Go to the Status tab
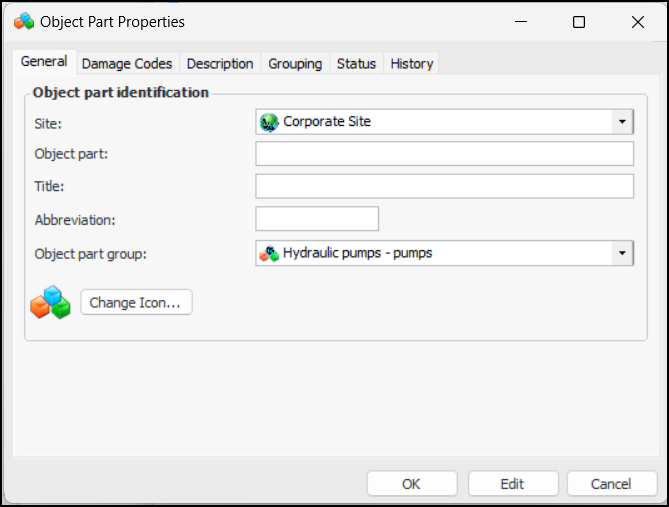 pyautogui.click(x=356, y=63)
